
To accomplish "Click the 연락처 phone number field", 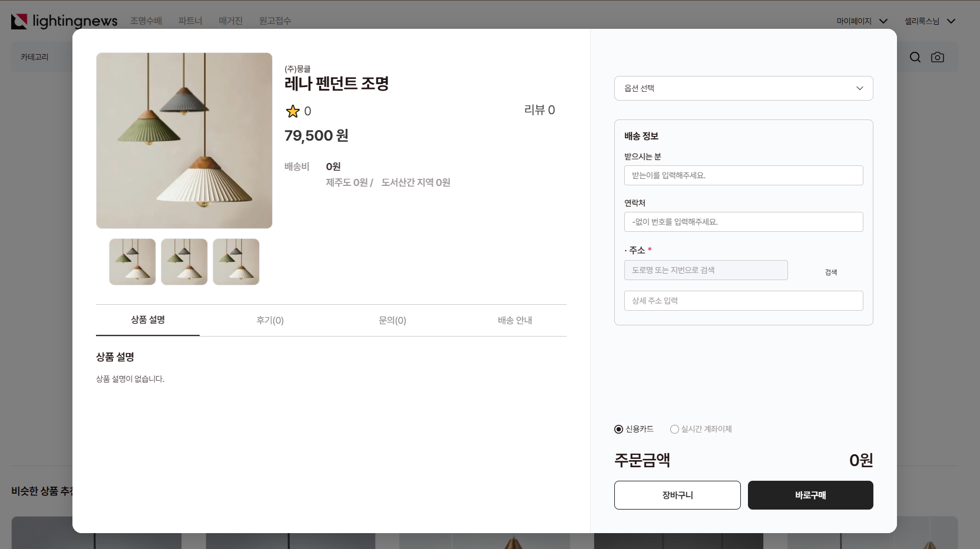I will click(743, 222).
